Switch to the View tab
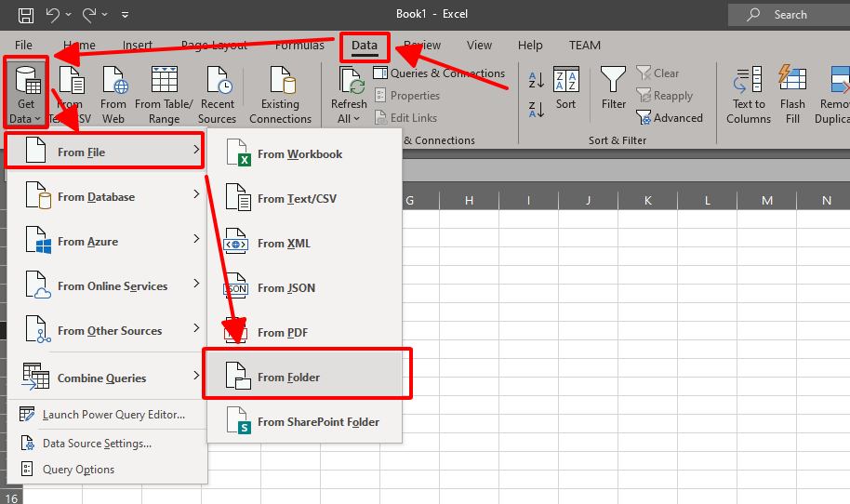This screenshot has height=504, width=850. (479, 45)
